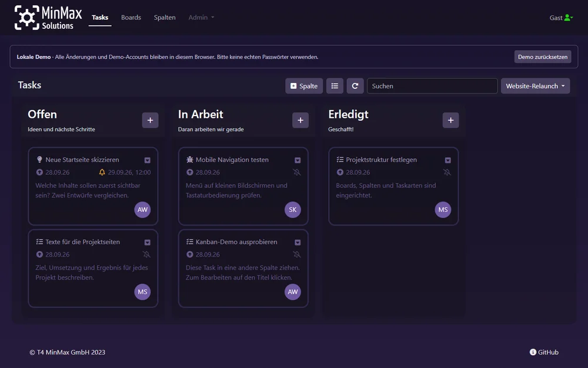
Task: Click the date arrow icon on Texte für die Projektseiten
Action: (x=39, y=254)
